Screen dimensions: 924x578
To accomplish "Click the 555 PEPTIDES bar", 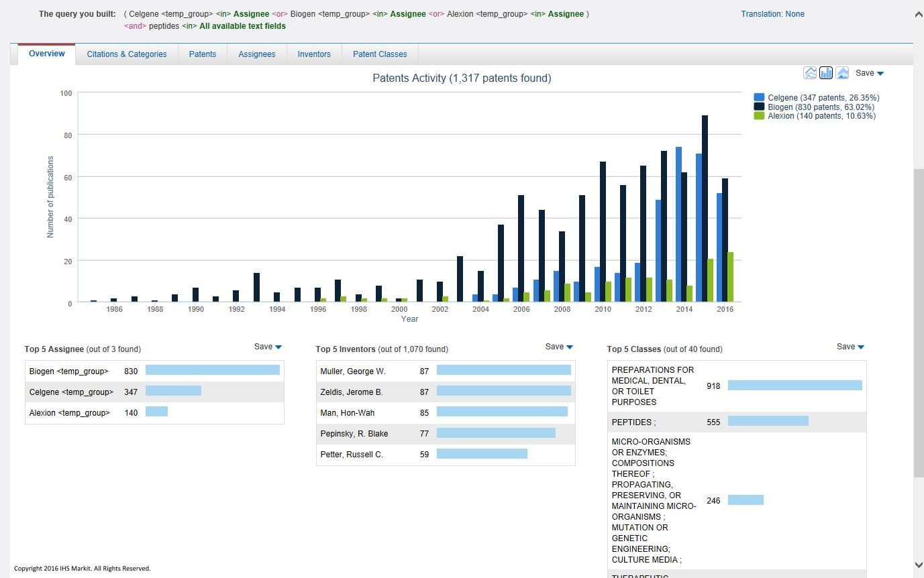I will pyautogui.click(x=768, y=421).
